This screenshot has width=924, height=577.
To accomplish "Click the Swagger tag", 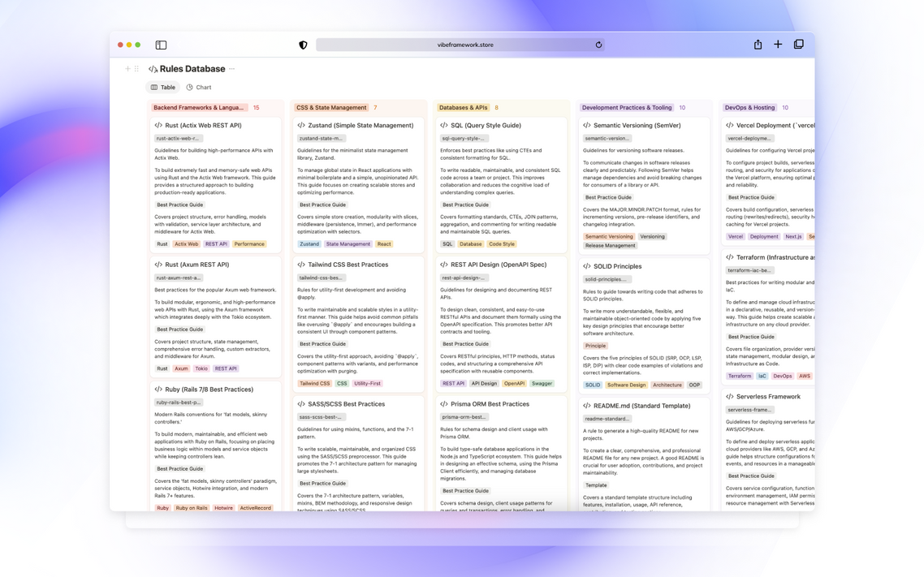I will pos(542,384).
